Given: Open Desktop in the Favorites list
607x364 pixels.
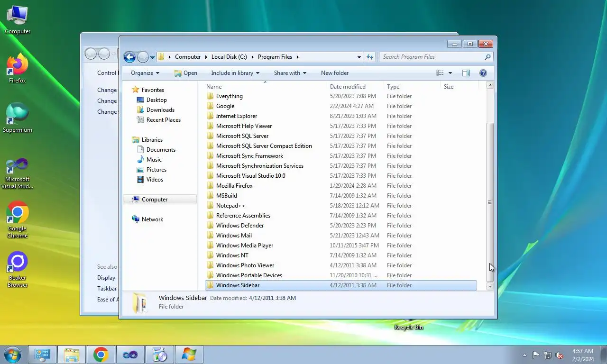Looking at the screenshot, I should click(156, 100).
